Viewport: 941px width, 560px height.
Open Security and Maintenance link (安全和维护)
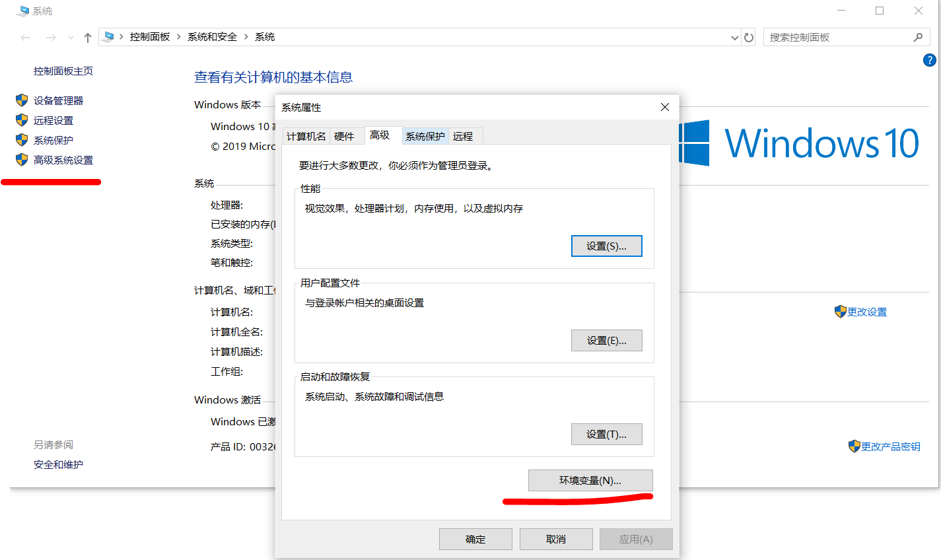click(x=58, y=465)
